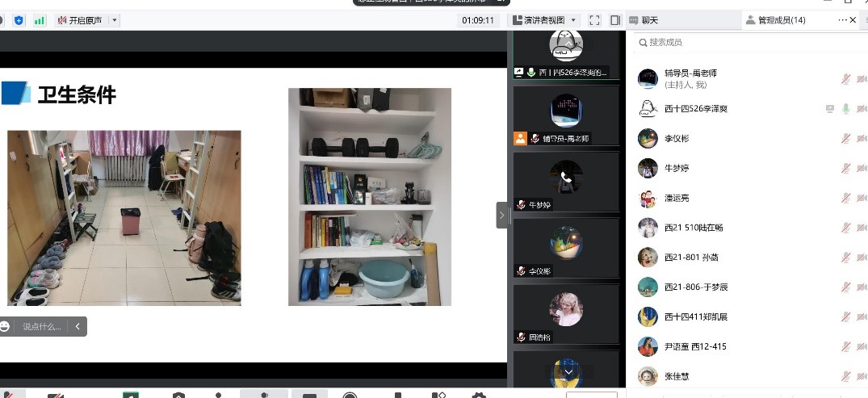Click avatar of 李仪彬 in member list
This screenshot has width=868, height=398.
648,138
